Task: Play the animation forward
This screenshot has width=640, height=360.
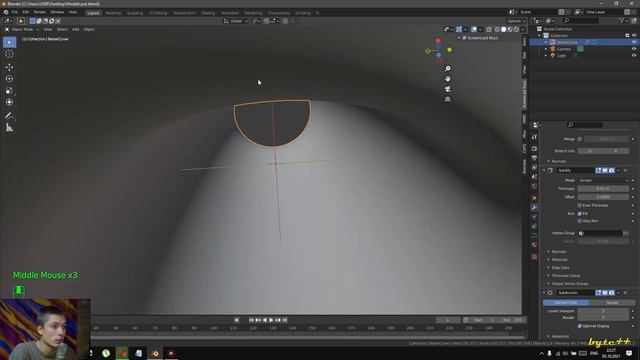Action: click(271, 320)
